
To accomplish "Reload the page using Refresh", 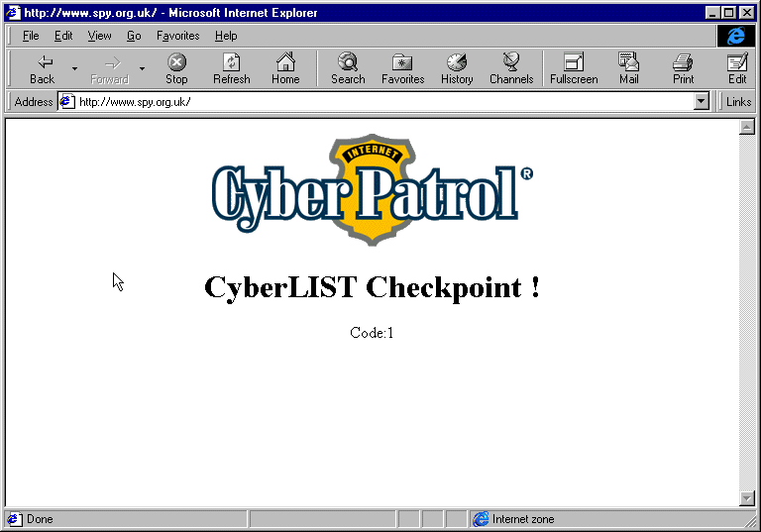I will click(232, 68).
